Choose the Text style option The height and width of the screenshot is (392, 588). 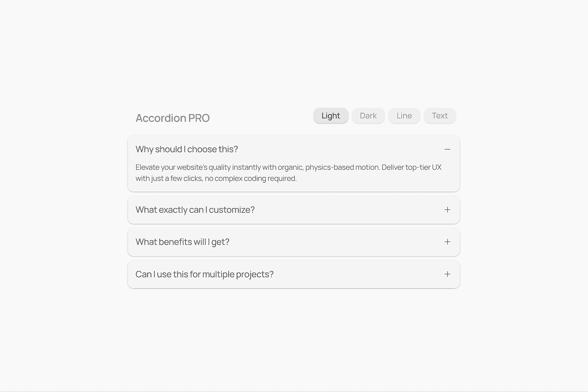(439, 116)
